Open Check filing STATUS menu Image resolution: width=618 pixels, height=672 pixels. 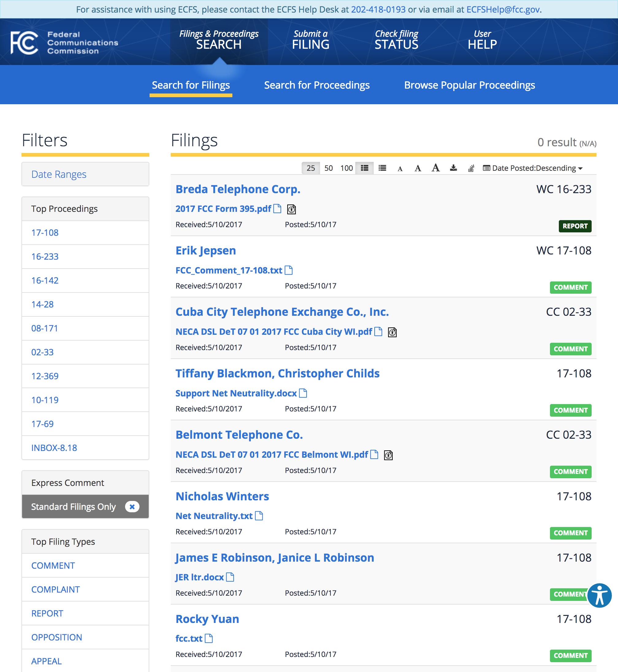396,40
